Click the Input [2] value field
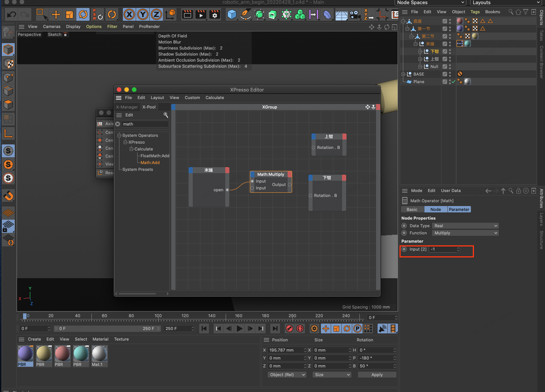The width and height of the screenshot is (545, 392). click(445, 249)
